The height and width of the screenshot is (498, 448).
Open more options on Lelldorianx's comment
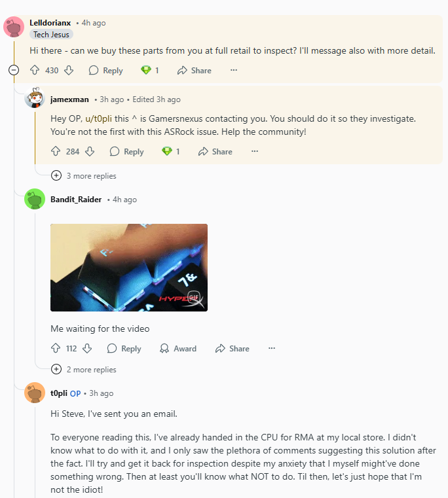[234, 70]
